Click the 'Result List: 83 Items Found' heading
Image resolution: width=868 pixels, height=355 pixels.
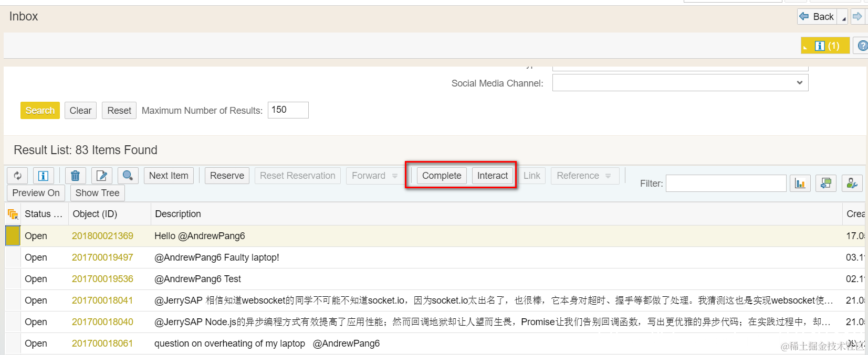coord(86,150)
